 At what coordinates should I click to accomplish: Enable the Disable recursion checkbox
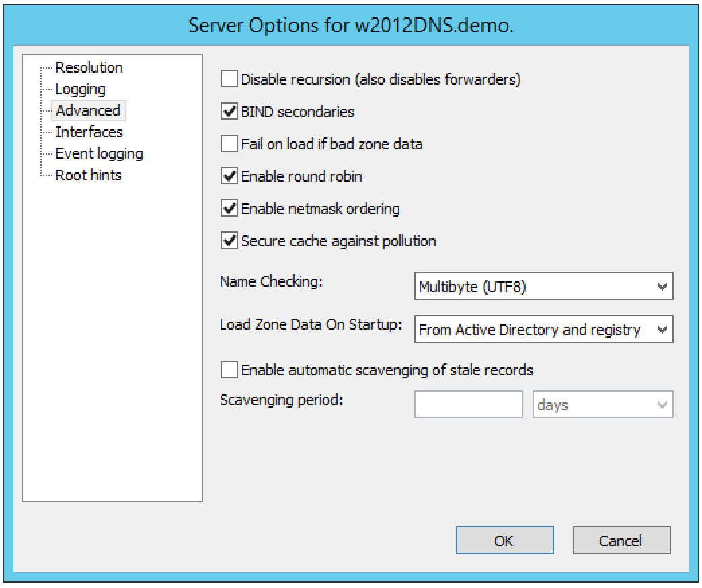tap(230, 79)
